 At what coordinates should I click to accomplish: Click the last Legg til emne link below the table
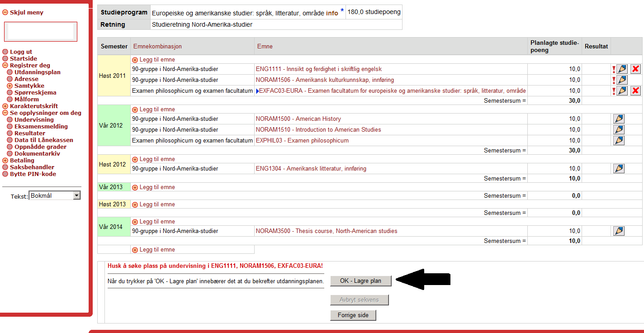(153, 250)
